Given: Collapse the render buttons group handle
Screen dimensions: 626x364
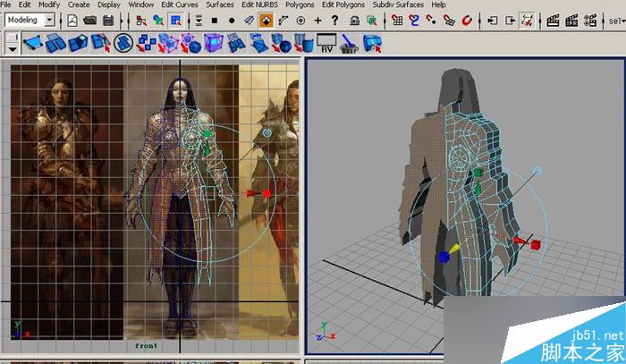Looking at the screenshot, I should click(x=540, y=21).
